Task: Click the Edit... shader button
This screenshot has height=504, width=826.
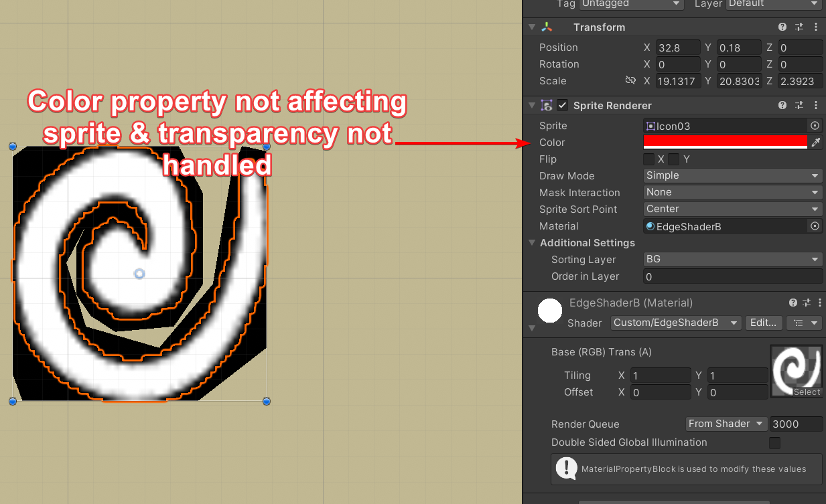Action: coord(764,323)
